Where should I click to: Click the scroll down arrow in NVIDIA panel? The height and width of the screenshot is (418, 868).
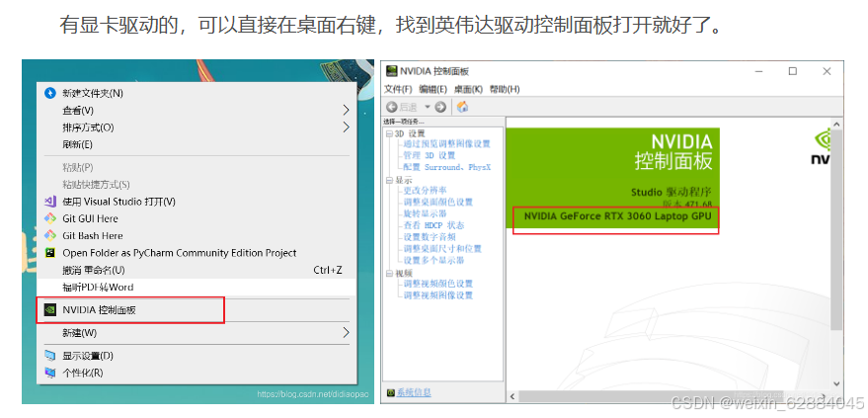pyautogui.click(x=836, y=383)
